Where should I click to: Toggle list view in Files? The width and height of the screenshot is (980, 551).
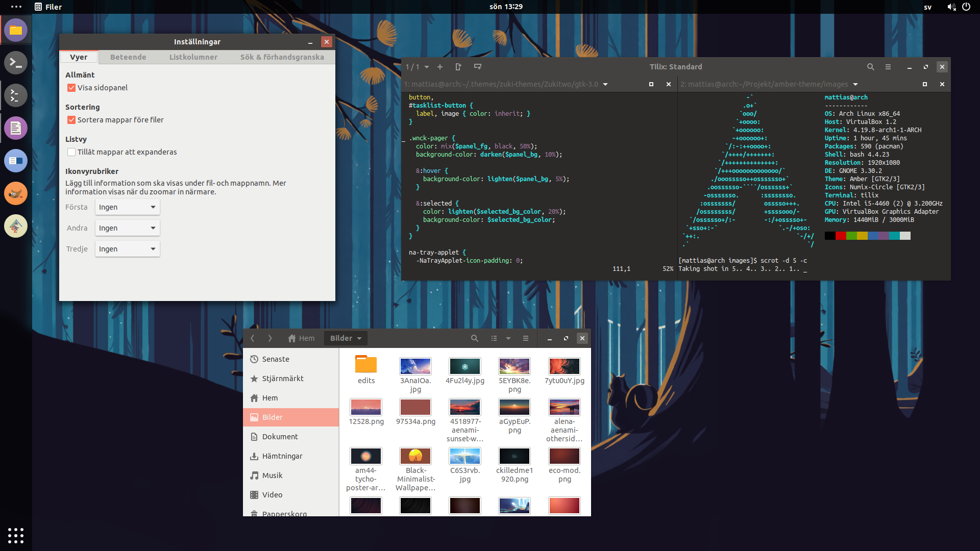[494, 338]
